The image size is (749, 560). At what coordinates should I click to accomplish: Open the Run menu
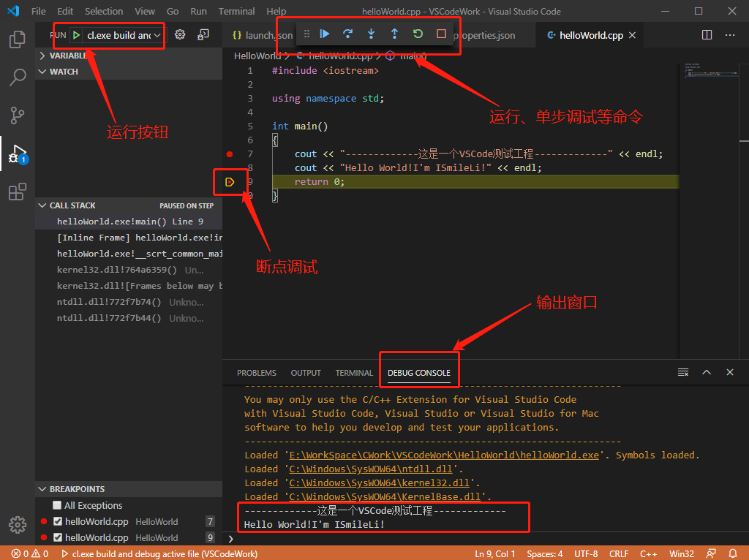pyautogui.click(x=198, y=11)
